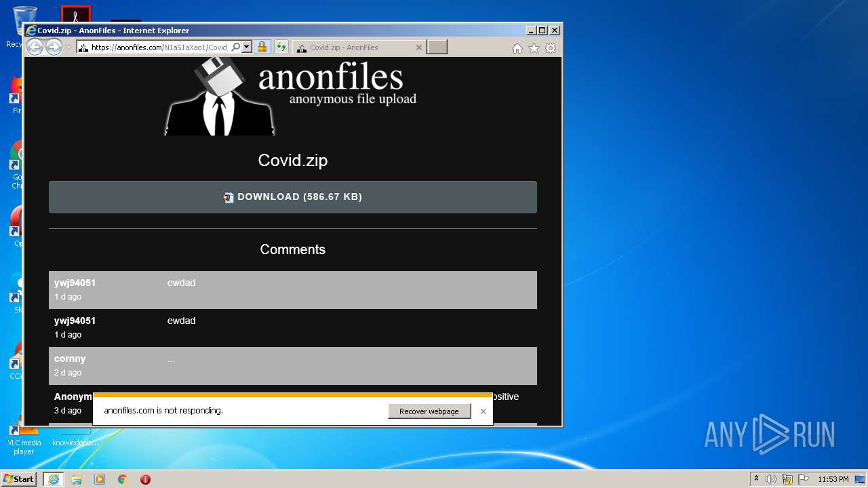The width and height of the screenshot is (868, 488).
Task: Open the Adobe Reader desktop shortcut
Action: tap(76, 14)
